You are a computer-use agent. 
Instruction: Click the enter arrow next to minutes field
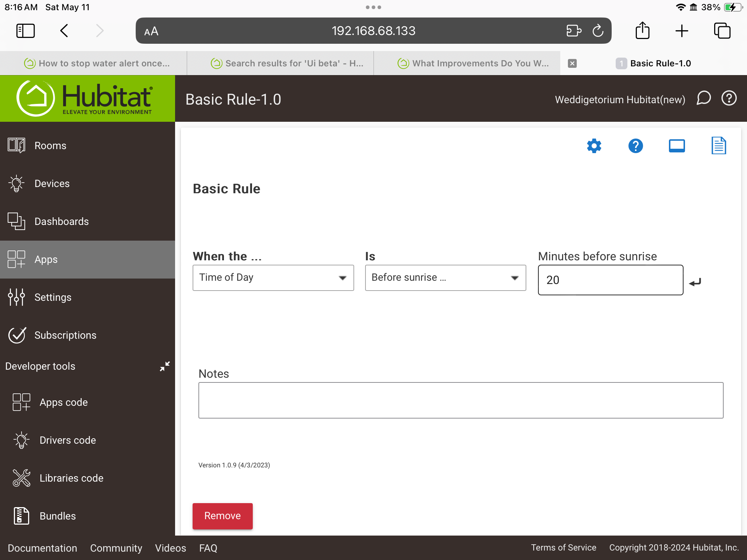tap(695, 282)
